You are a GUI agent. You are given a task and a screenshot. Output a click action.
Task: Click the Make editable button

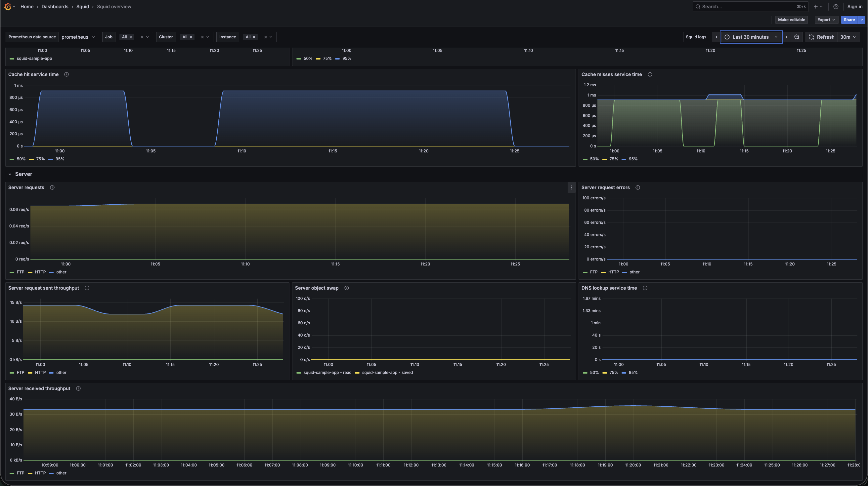(791, 20)
